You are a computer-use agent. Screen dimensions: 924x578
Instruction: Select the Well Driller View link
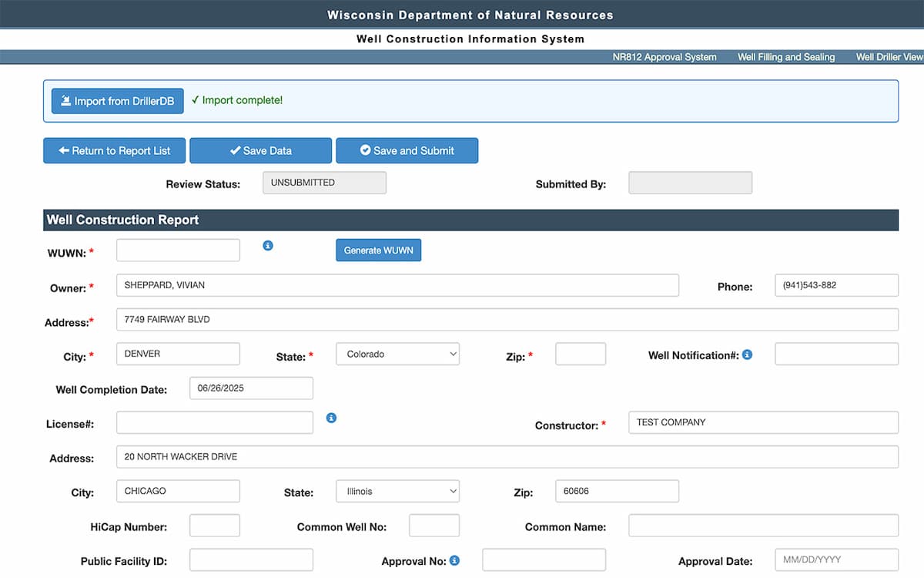pos(889,56)
